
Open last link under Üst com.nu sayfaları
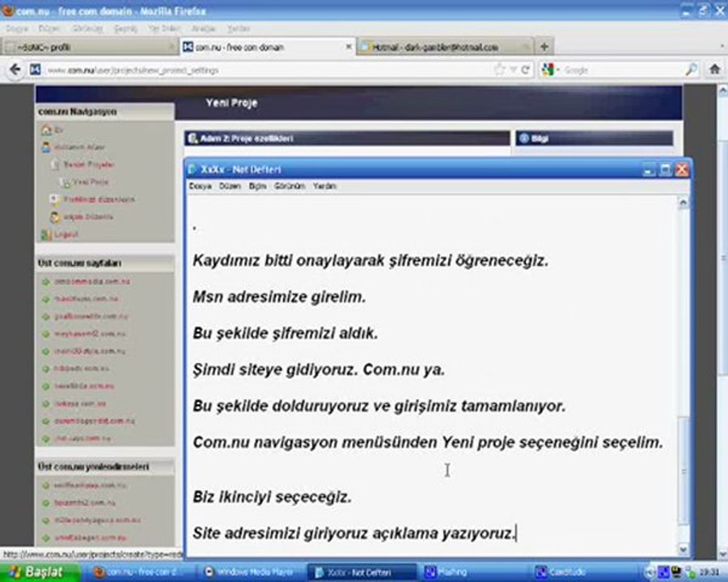point(83,439)
